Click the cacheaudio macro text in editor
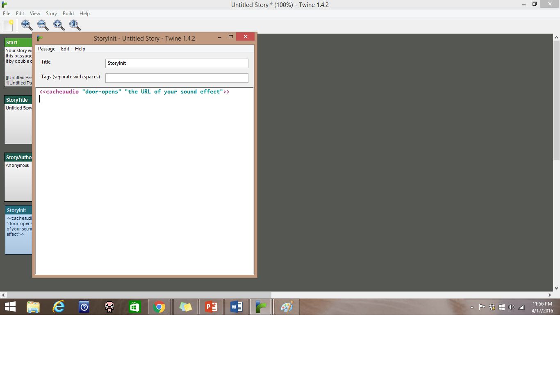 click(134, 92)
